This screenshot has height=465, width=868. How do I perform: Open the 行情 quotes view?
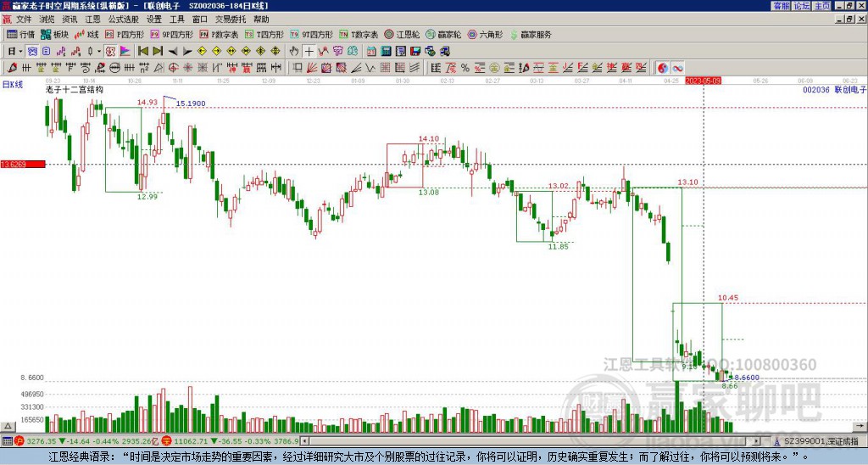click(x=21, y=34)
